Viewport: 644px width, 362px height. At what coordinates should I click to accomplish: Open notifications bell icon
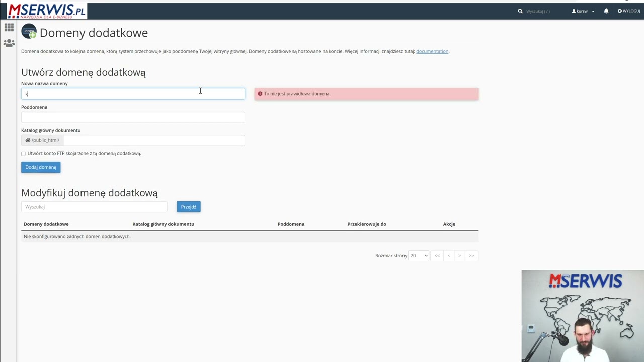606,11
